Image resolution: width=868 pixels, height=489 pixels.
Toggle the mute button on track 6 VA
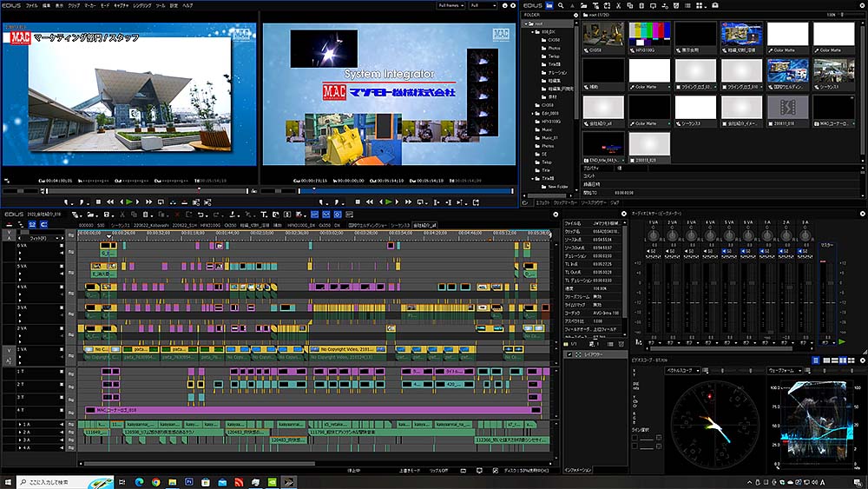[62, 245]
